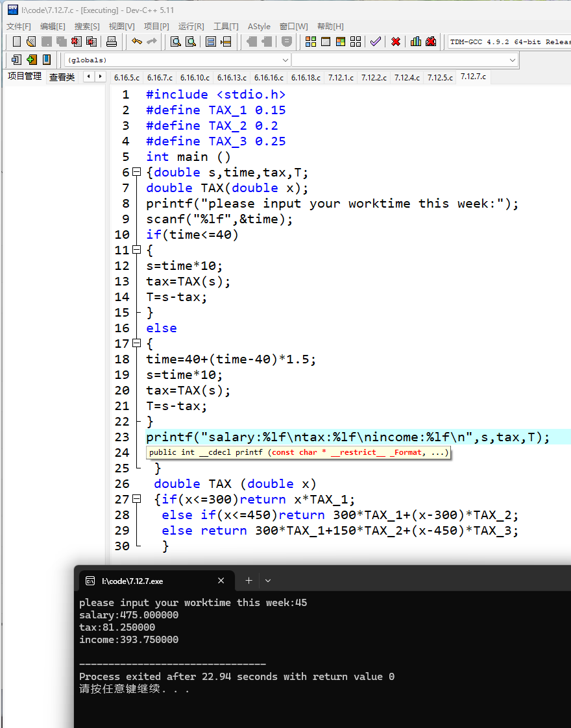This screenshot has height=728, width=571.
Task: Click the Open file toolbar icon
Action: [x=32, y=42]
